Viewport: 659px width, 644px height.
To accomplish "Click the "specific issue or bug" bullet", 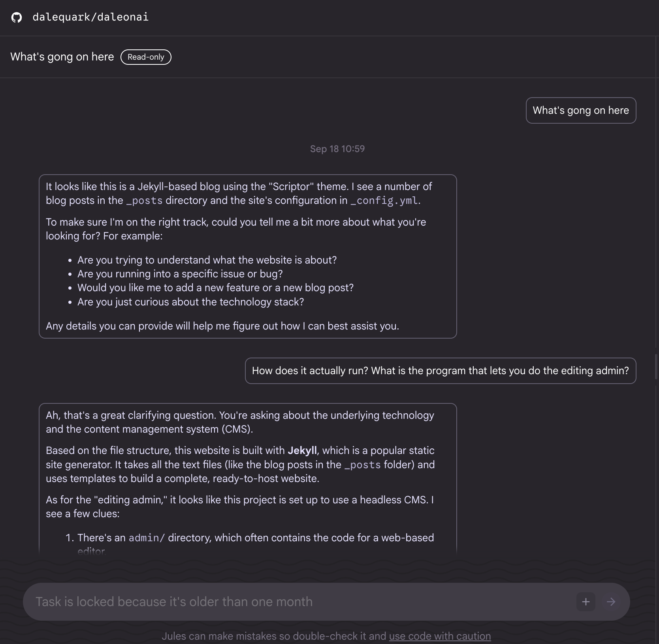I will 180,274.
